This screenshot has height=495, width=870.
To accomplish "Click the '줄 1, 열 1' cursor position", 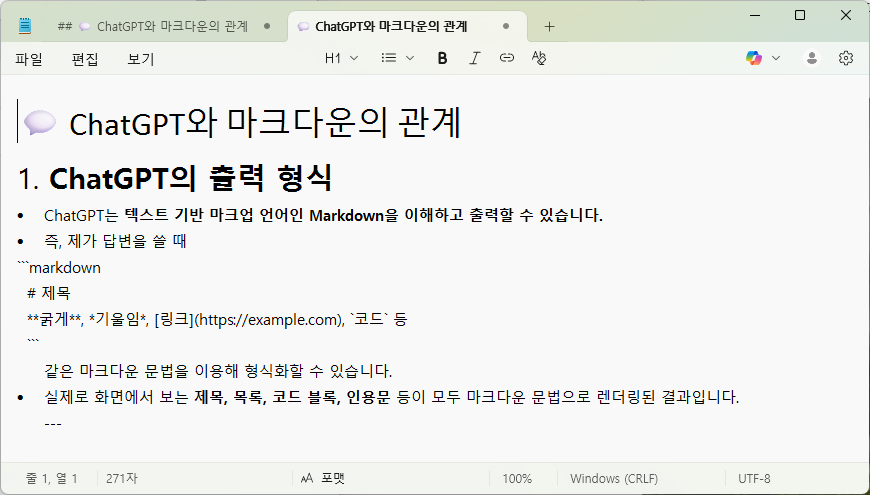I will point(52,478).
